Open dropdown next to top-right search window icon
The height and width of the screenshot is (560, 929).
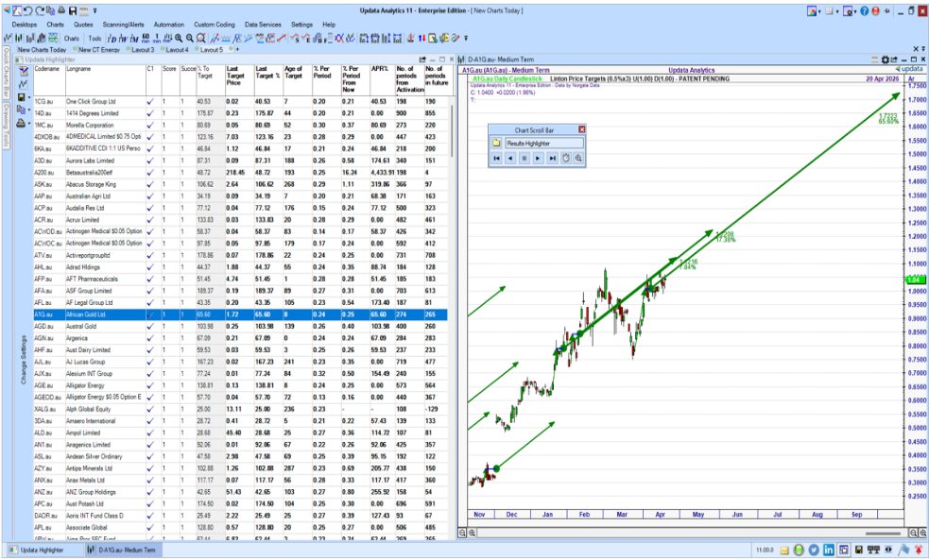[x=855, y=11]
